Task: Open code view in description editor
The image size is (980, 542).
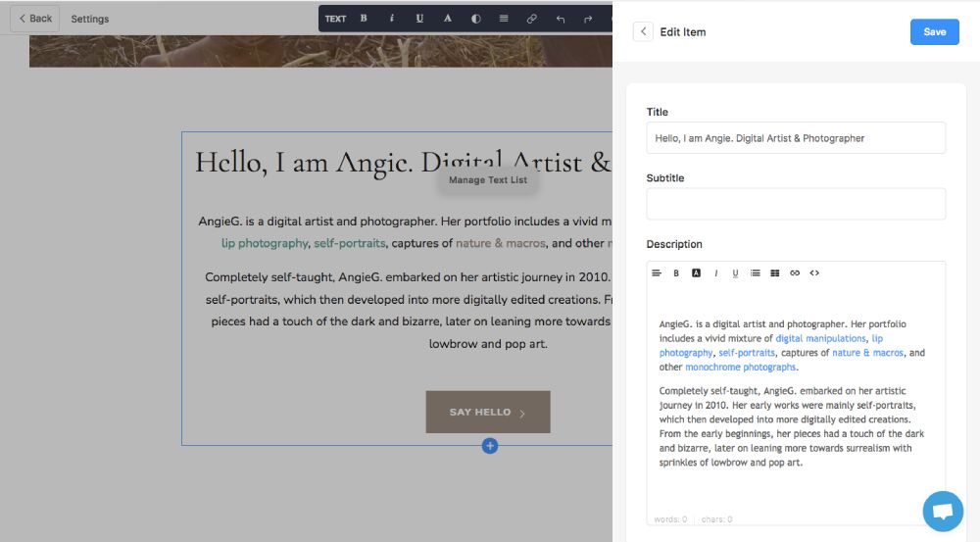Action: (814, 273)
